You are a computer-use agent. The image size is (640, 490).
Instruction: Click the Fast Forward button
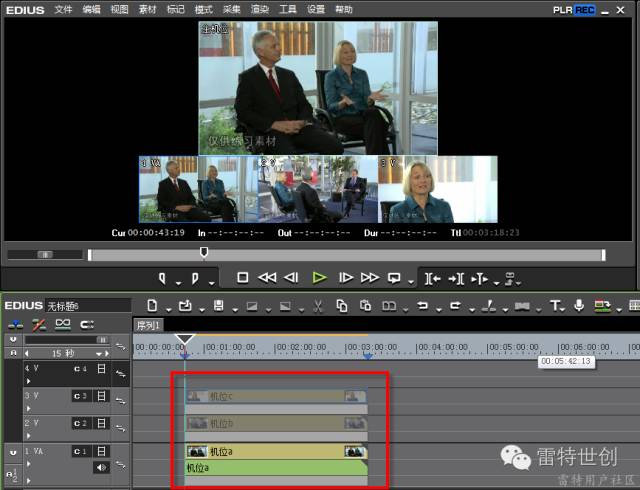click(x=369, y=277)
